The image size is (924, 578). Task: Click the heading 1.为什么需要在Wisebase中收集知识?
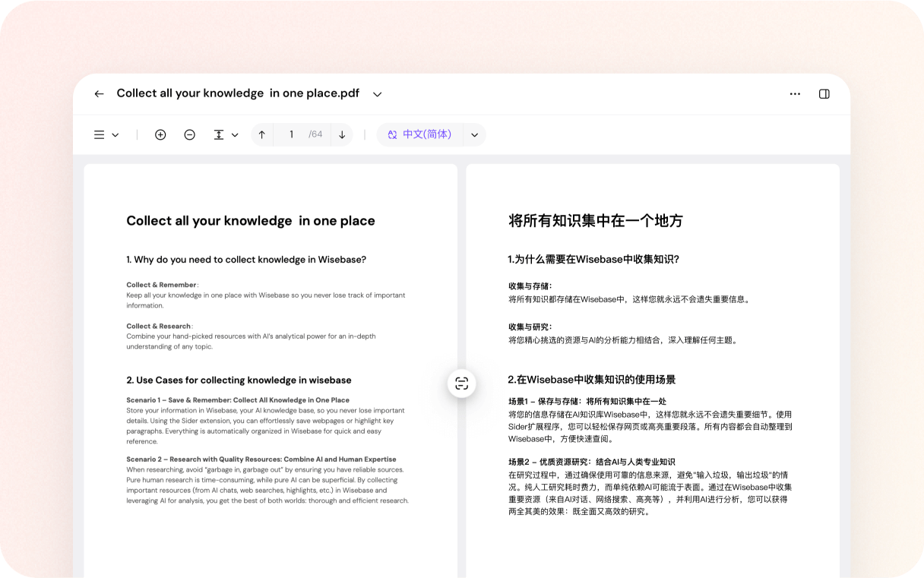coord(593,260)
